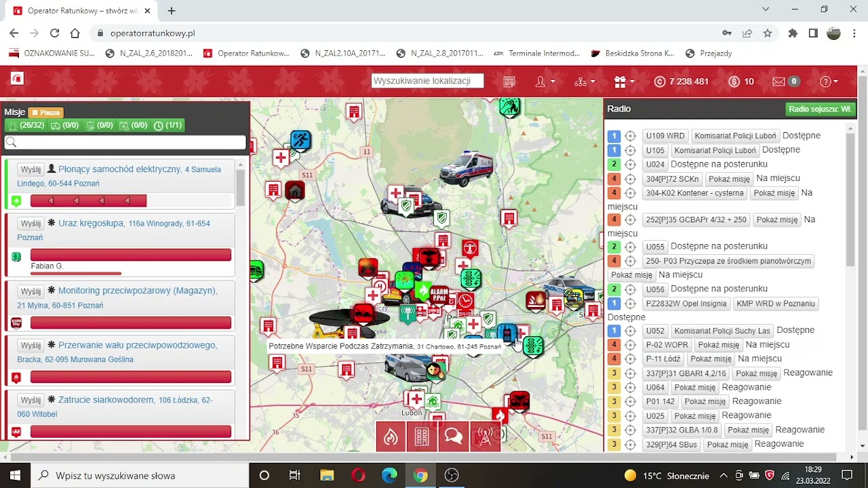
Task: Click the running person mission marker on map
Action: [300, 141]
